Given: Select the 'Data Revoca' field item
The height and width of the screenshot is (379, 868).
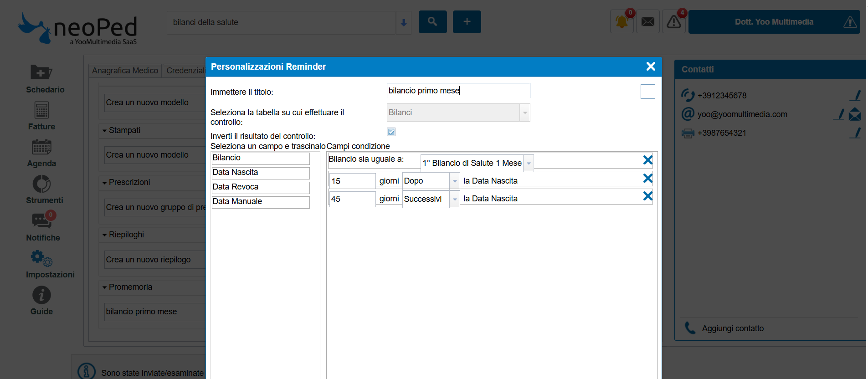Looking at the screenshot, I should point(260,187).
